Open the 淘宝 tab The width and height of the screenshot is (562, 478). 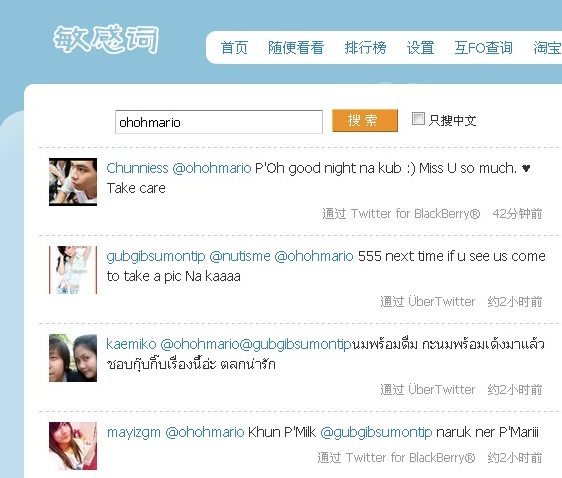coord(547,48)
